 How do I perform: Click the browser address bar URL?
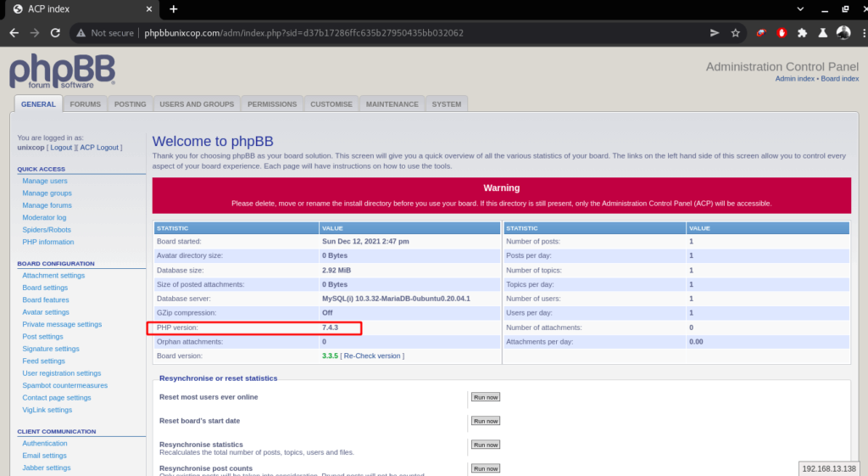click(304, 33)
